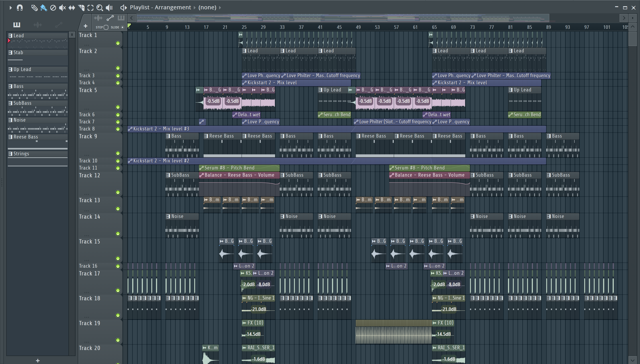Select the Paint brush tool
The height and width of the screenshot is (364, 640).
[44, 8]
